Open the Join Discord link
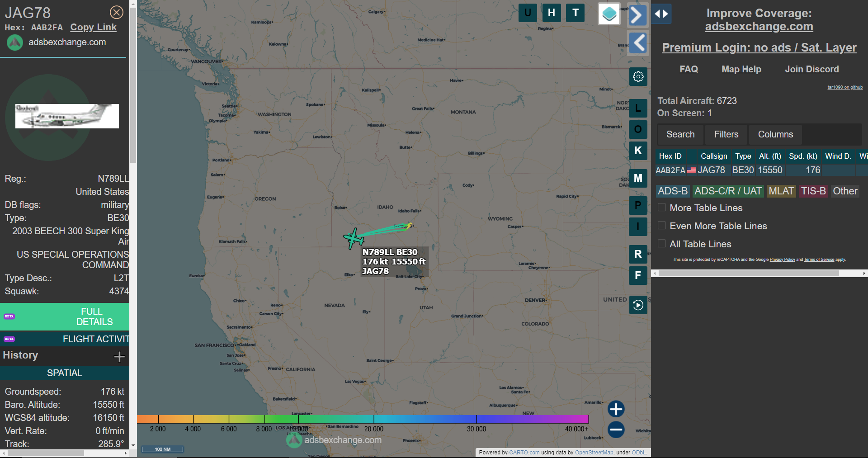The width and height of the screenshot is (868, 458). click(x=812, y=69)
